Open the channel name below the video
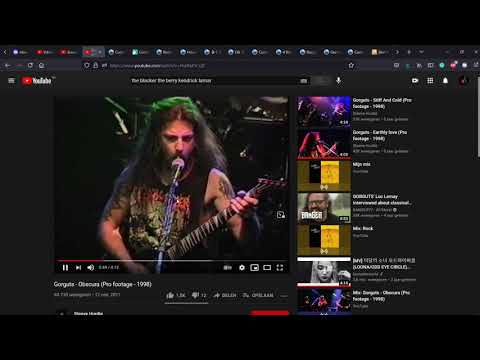This screenshot has height=360, width=480. 88,313
